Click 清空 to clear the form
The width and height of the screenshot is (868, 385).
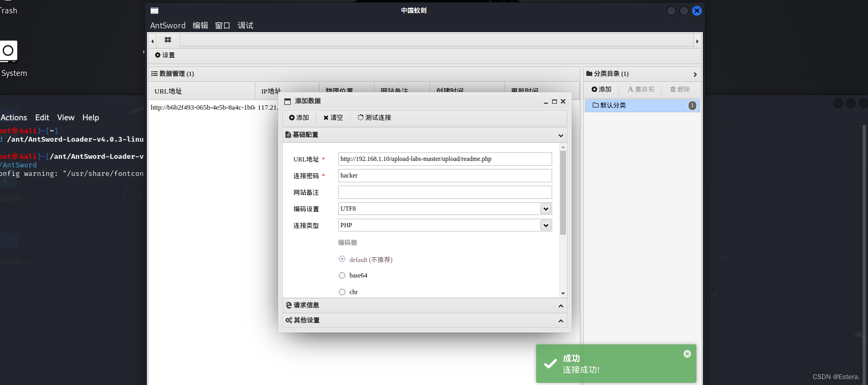pos(333,118)
